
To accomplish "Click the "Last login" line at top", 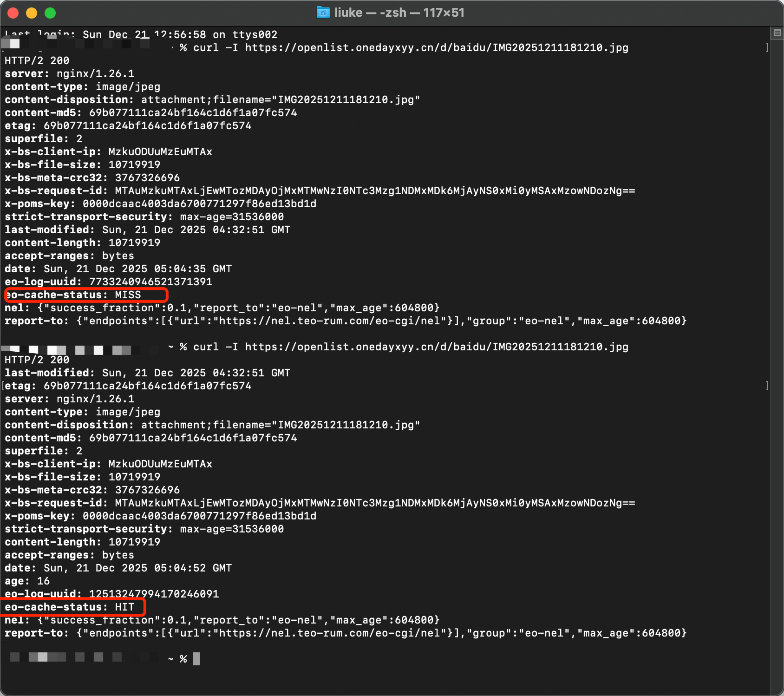I will coord(139,35).
